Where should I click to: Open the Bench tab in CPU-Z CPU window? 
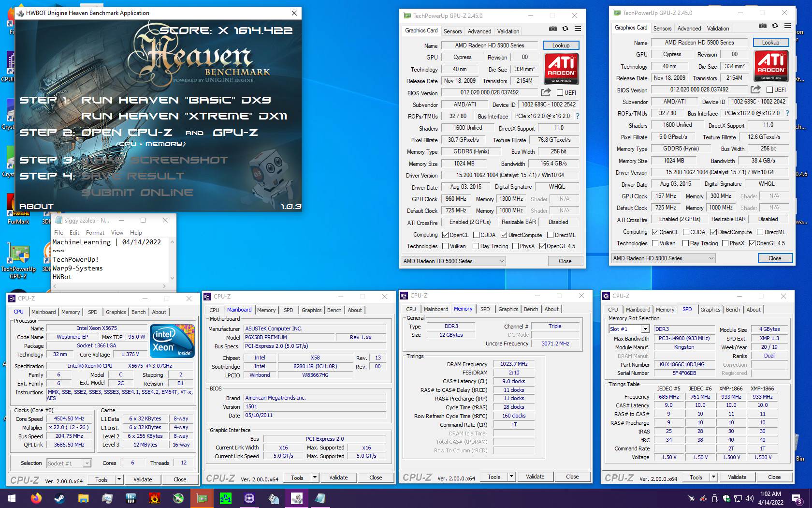[x=139, y=312]
